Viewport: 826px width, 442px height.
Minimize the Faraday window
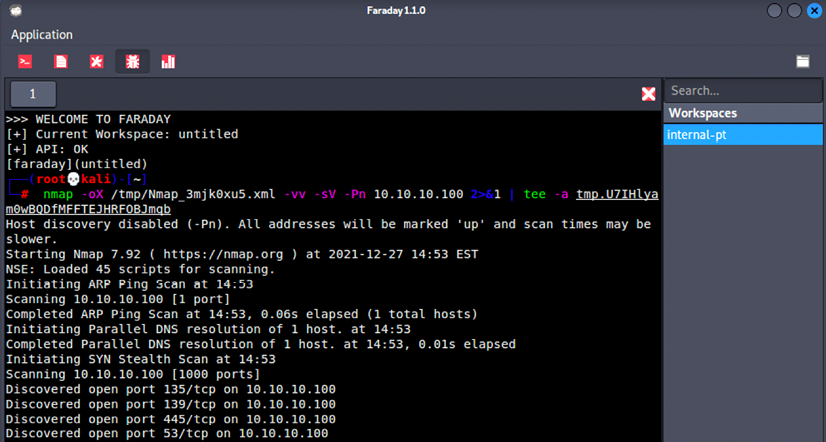click(x=774, y=11)
